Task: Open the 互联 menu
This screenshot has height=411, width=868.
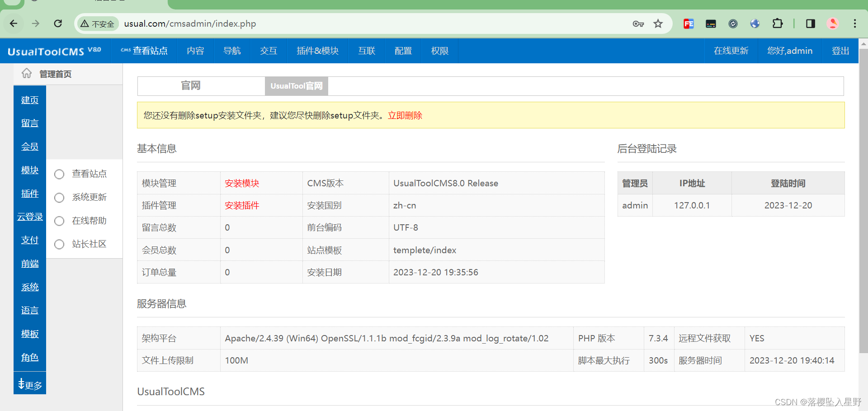Action: pos(367,51)
